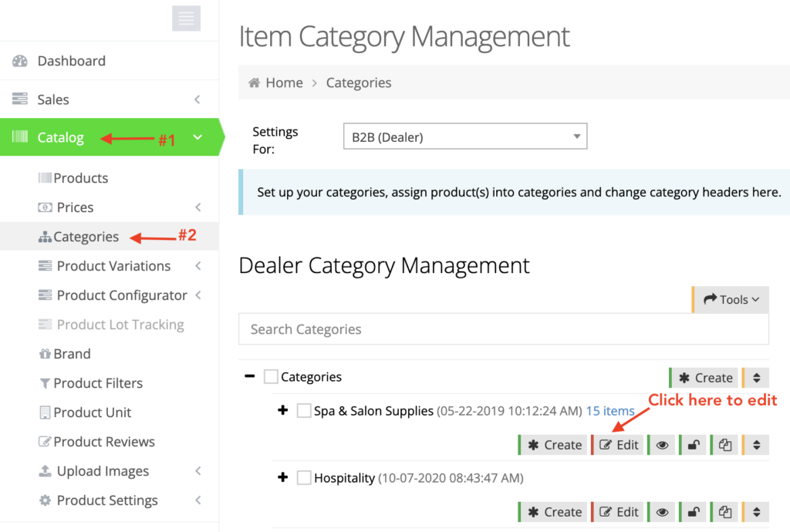Click the Categories sitemap icon
This screenshot has height=532, width=790.
(x=45, y=237)
